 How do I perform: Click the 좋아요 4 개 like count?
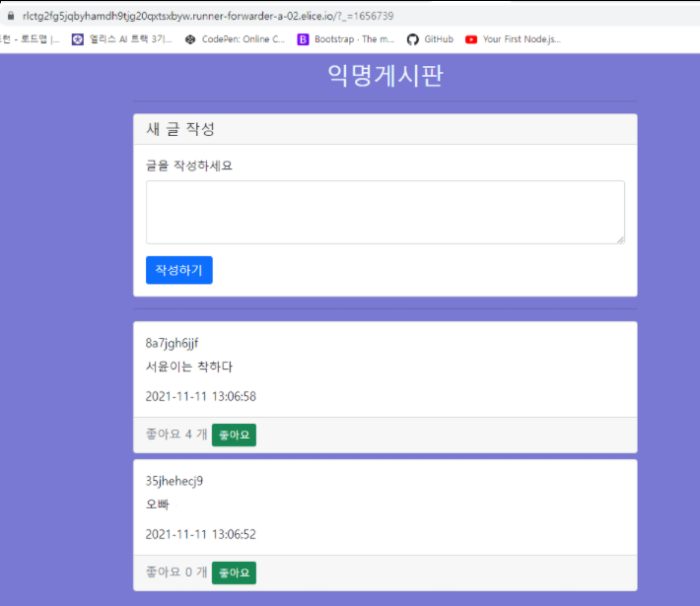(176, 435)
